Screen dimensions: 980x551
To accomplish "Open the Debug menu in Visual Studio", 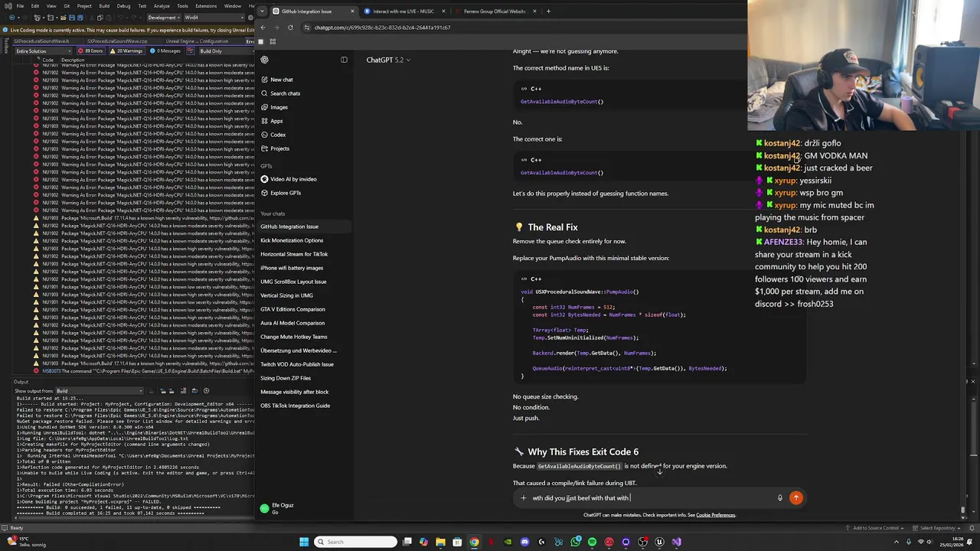I will (123, 5).
